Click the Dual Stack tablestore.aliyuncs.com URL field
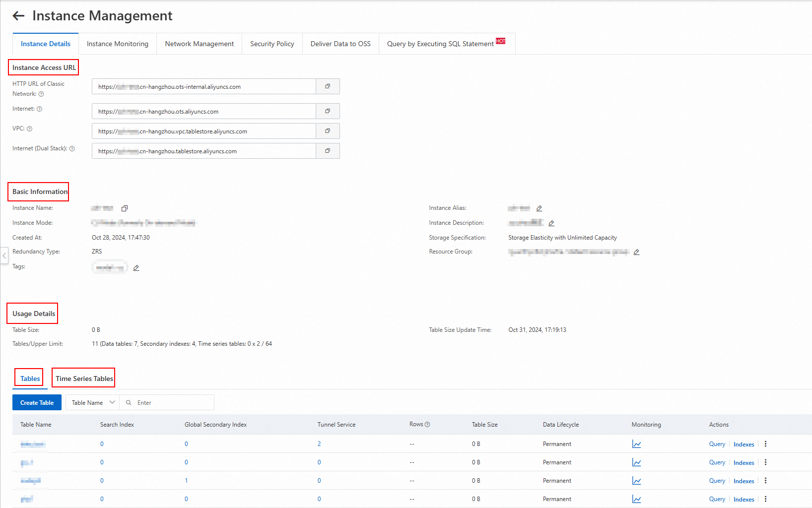This screenshot has width=812, height=508. [x=204, y=151]
